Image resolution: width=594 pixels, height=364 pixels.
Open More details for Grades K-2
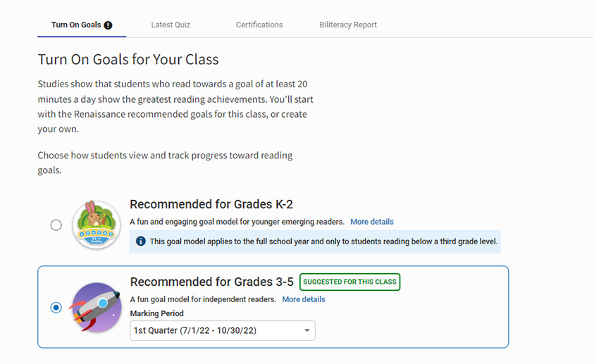coord(371,222)
